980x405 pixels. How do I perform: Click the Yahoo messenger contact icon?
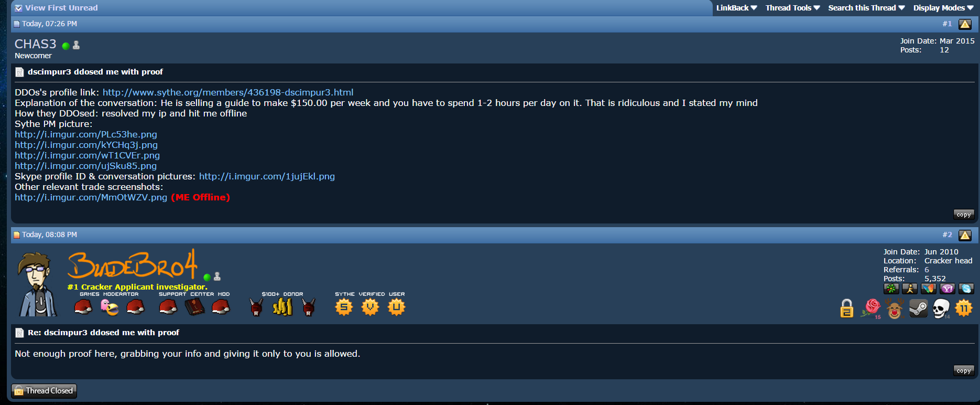pos(948,289)
